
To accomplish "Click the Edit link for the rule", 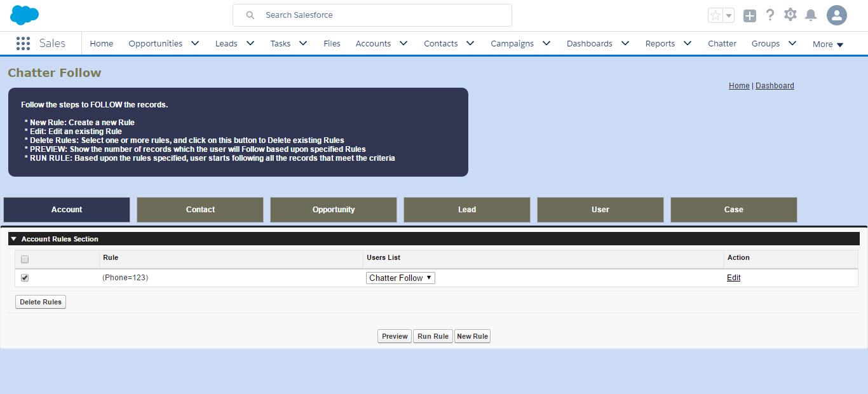I will click(733, 278).
